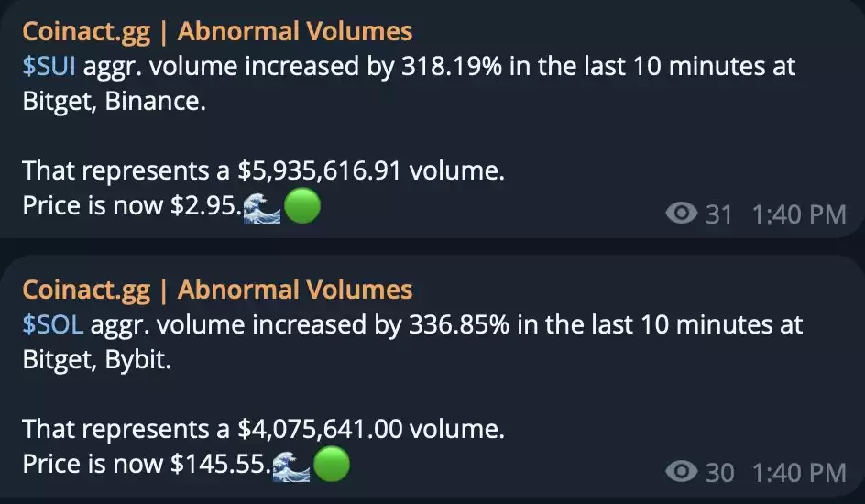This screenshot has height=504, width=865.
Task: Open the $SUI ticker link
Action: coord(49,66)
